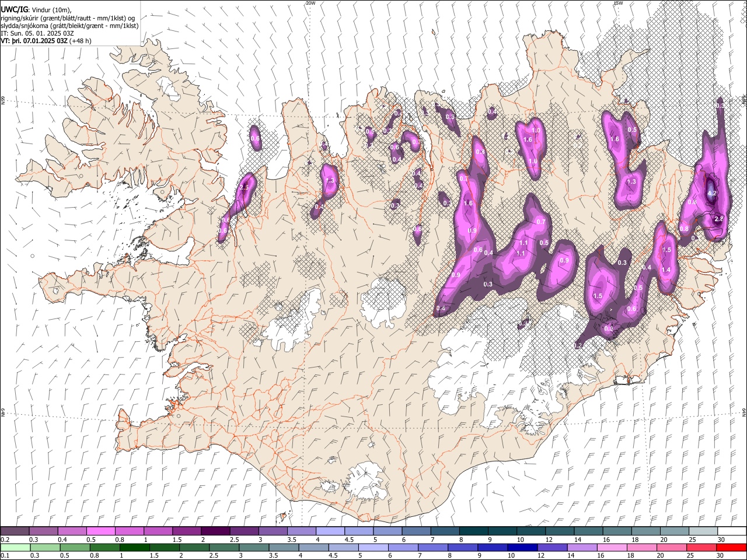Screen dimensions: 747x560
Task: Click the 4.5 label in the bottom legend row
Action: pyautogui.click(x=333, y=555)
